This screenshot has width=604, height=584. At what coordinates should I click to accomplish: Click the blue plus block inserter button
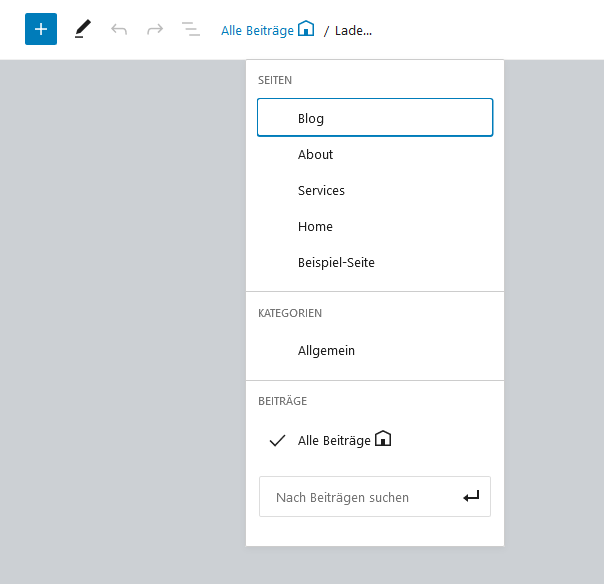(x=41, y=29)
